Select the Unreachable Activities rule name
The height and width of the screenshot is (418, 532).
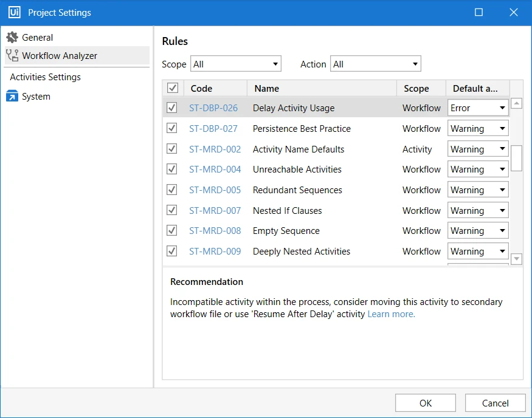tap(297, 170)
